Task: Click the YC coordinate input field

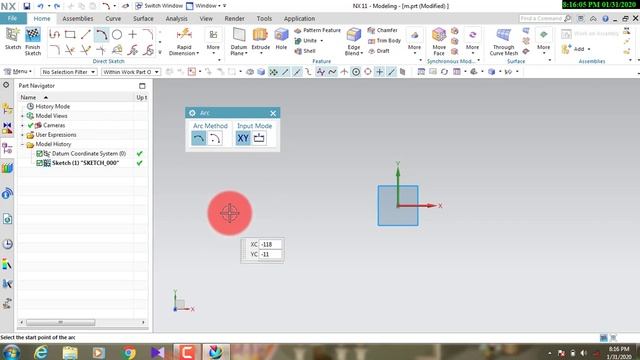Action: point(270,254)
